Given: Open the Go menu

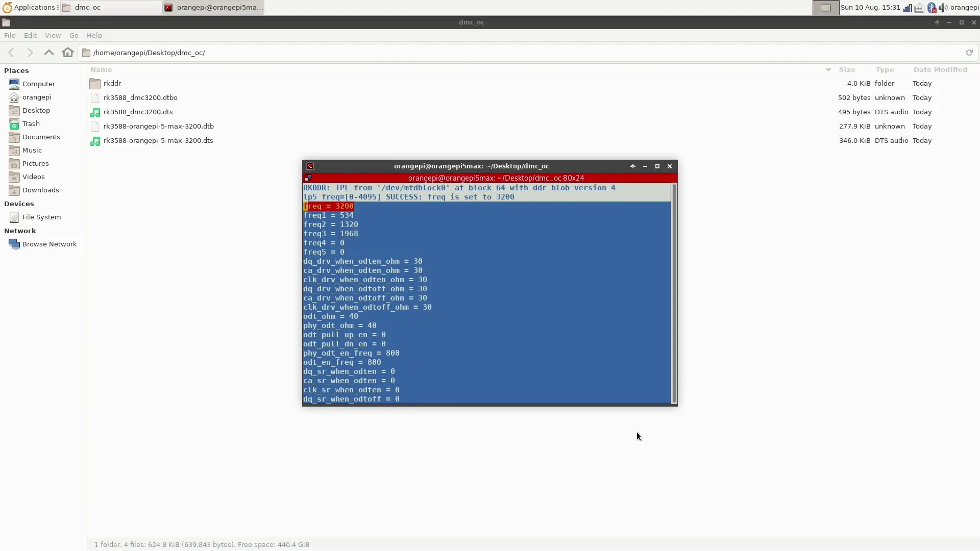Looking at the screenshot, I should (73, 35).
